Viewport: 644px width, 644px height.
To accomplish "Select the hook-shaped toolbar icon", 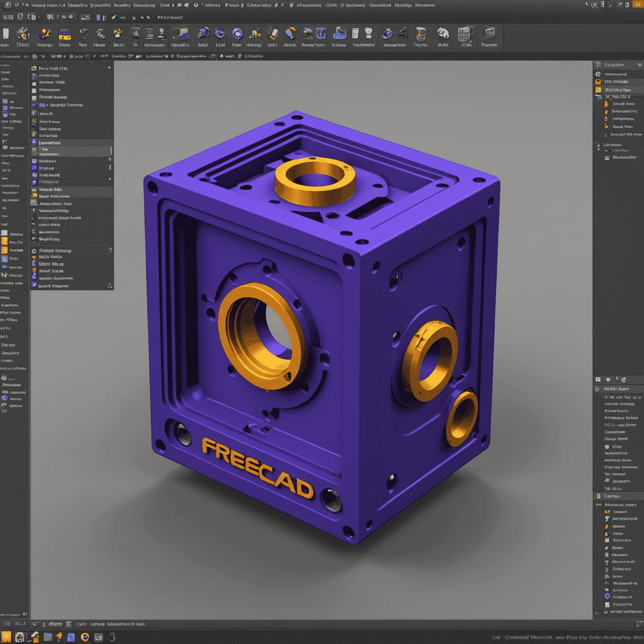I will coord(83,34).
